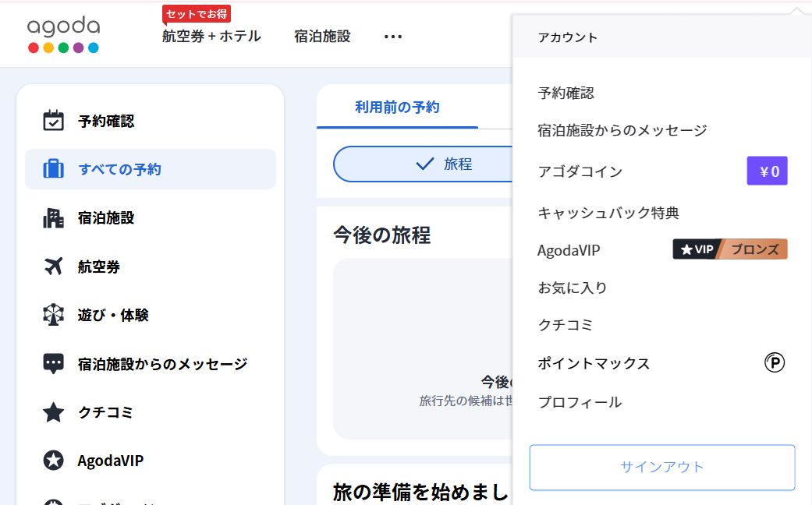Click the purple ¥0 Agoda coin badge
812x505 pixels.
point(767,171)
